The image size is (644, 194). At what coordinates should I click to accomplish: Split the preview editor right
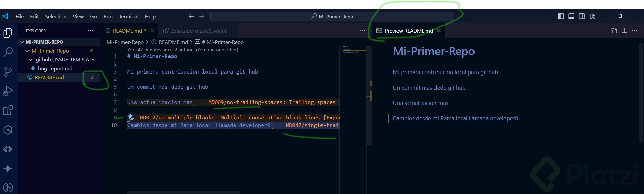point(624,31)
